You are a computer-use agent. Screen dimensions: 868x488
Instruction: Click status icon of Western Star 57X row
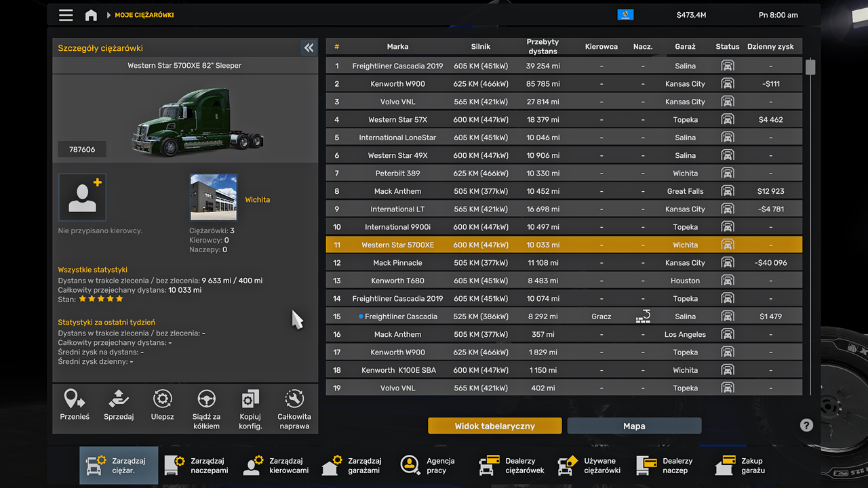(728, 120)
